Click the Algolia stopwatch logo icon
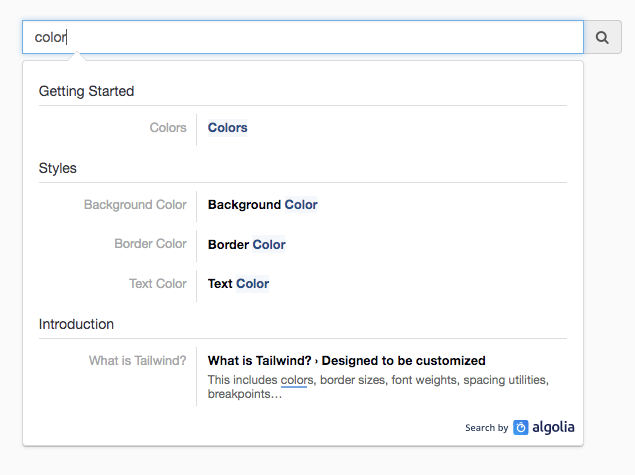The height and width of the screenshot is (475, 635). pyautogui.click(x=521, y=427)
